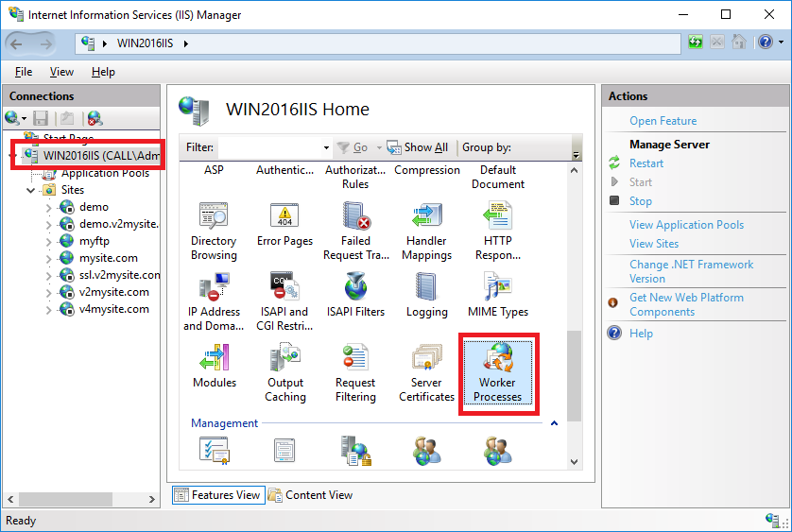This screenshot has width=792, height=532.
Task: Switch to Features View tab
Action: [218, 495]
